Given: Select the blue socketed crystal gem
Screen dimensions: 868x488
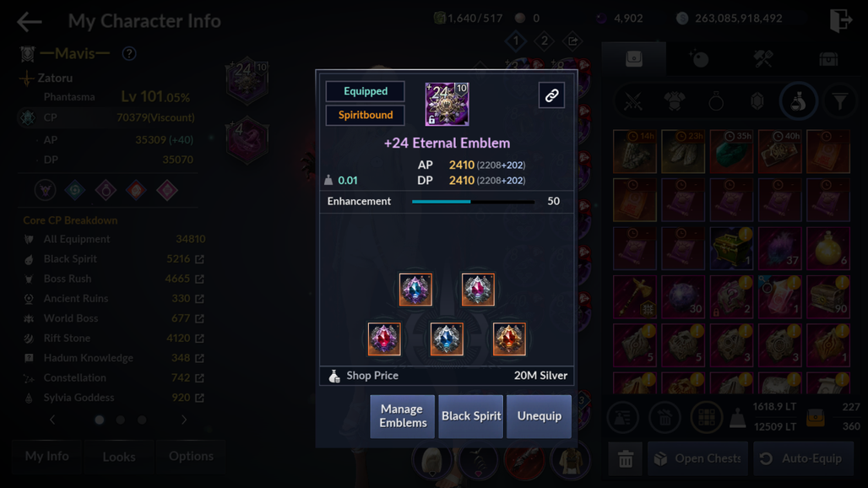Looking at the screenshot, I should tap(447, 339).
